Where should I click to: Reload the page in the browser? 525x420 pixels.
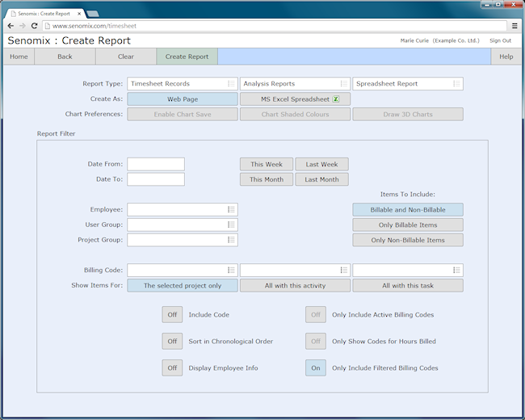coord(34,26)
